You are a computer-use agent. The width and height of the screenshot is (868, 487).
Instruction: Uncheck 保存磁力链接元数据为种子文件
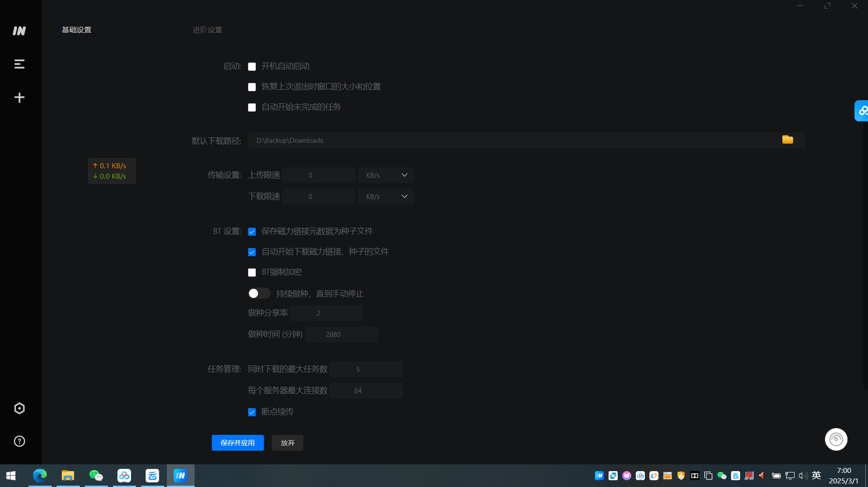click(252, 232)
